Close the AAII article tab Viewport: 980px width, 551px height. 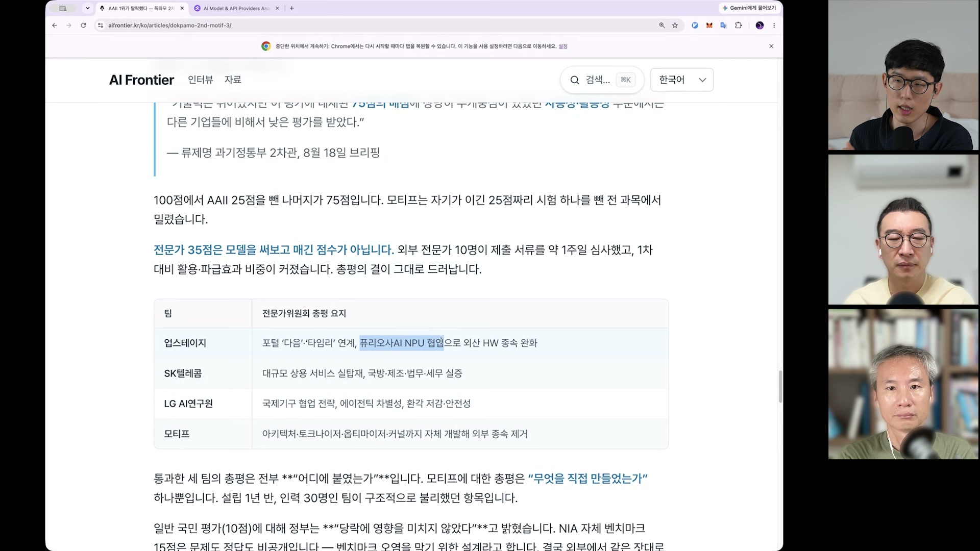[182, 8]
